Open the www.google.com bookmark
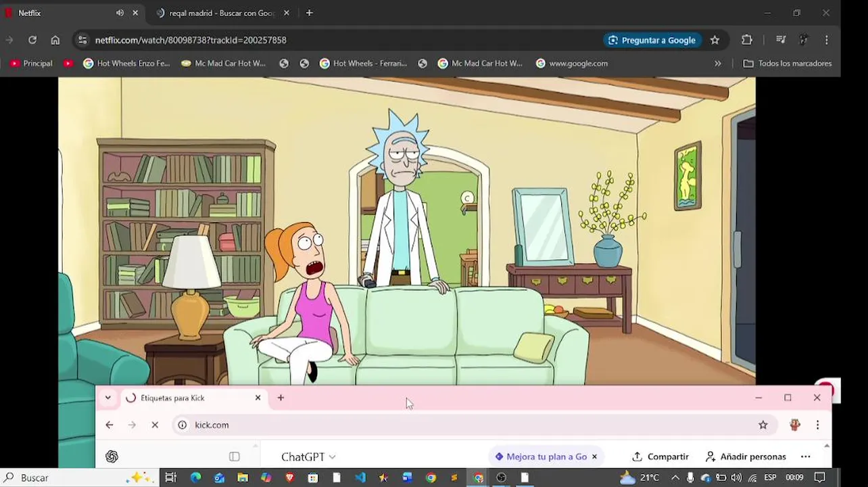 (572, 64)
